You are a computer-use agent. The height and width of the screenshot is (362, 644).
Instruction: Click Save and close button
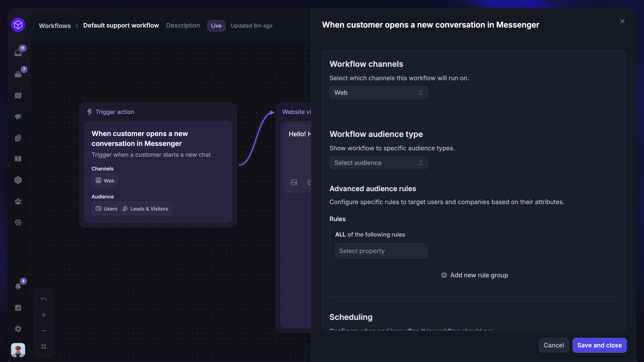[x=599, y=345]
